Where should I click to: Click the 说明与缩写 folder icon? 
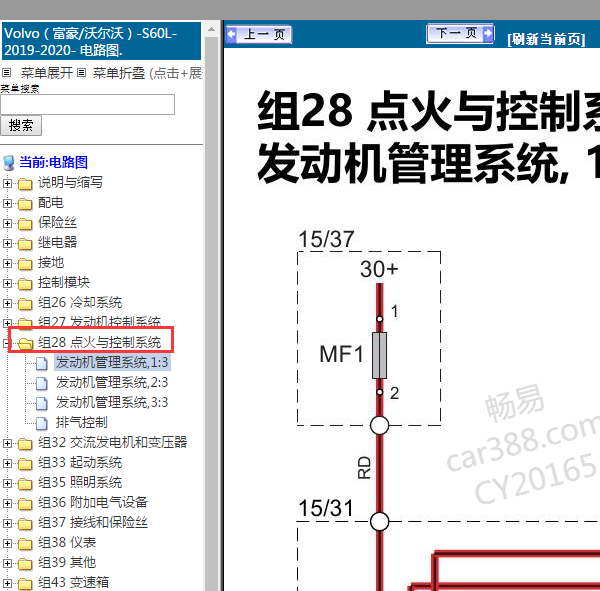click(x=25, y=184)
